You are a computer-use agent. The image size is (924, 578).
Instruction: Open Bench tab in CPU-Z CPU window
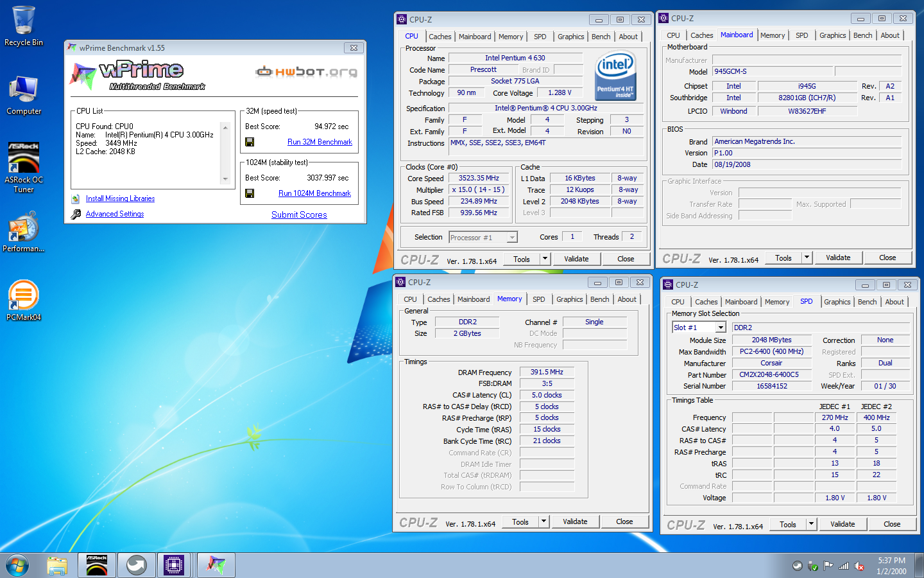click(x=601, y=37)
